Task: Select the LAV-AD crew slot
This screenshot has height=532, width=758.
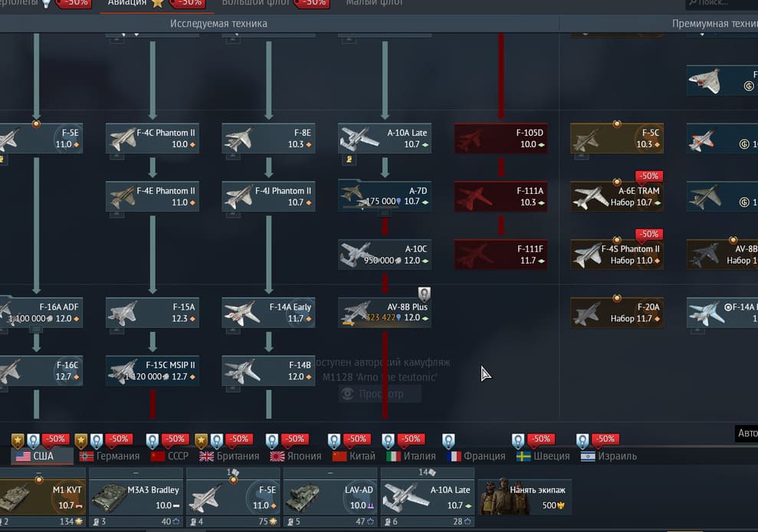Action: click(x=331, y=497)
